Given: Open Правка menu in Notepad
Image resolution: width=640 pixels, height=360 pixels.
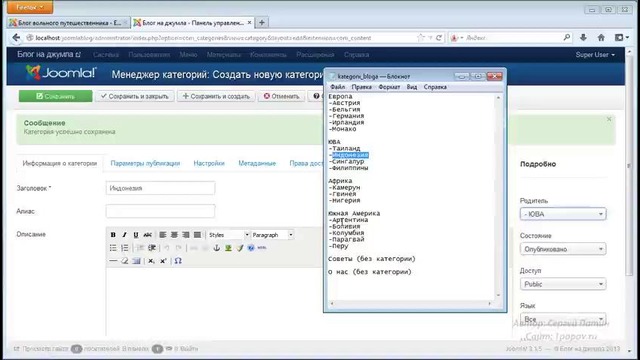Looking at the screenshot, I should (x=362, y=87).
